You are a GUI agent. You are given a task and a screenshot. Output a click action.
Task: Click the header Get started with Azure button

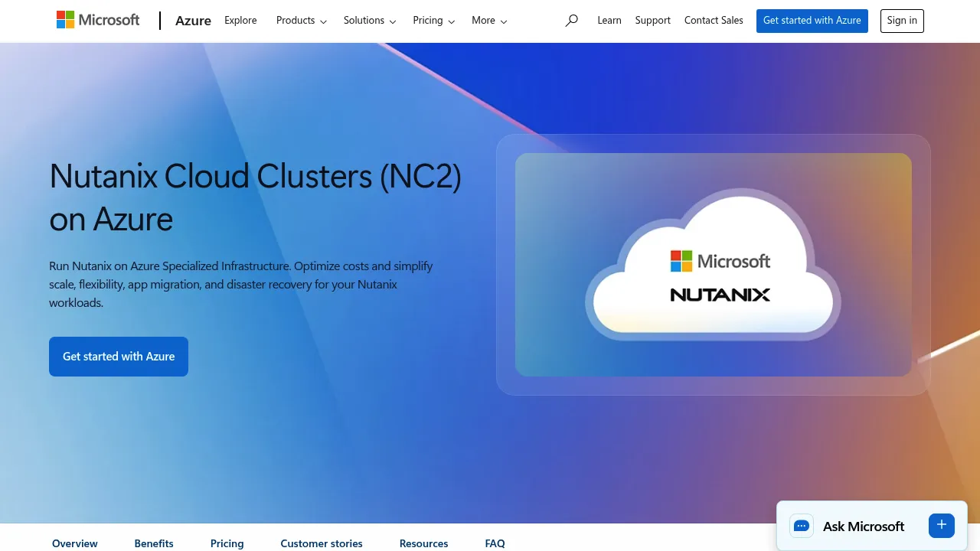812,21
